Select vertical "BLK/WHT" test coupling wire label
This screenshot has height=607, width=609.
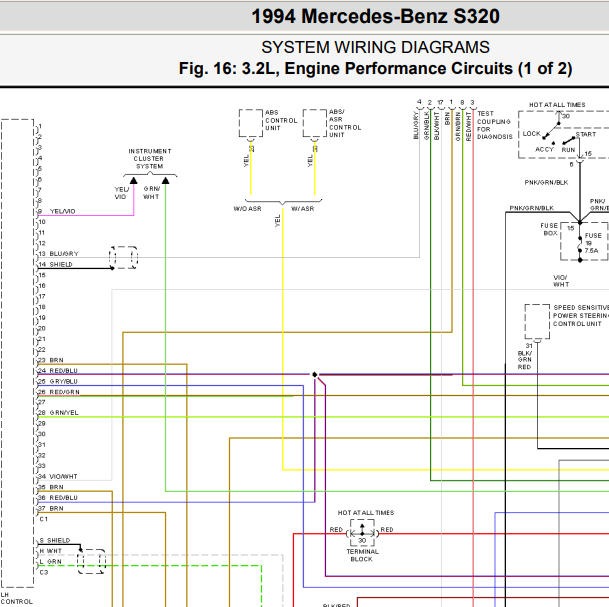click(x=437, y=126)
